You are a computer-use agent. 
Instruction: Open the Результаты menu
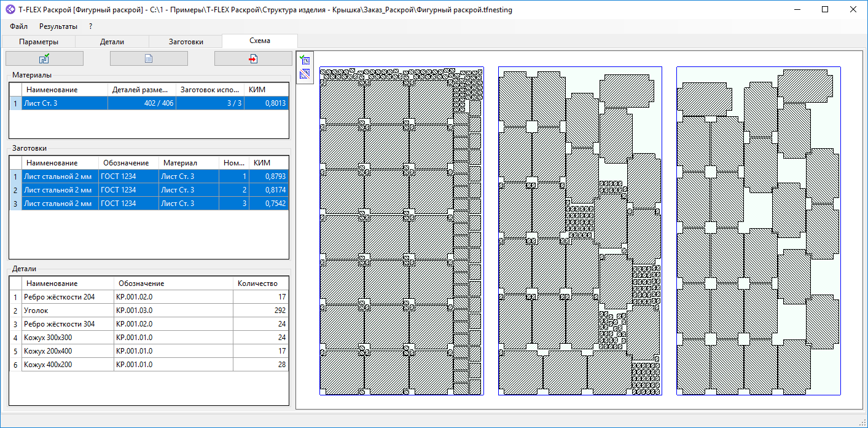coord(58,26)
